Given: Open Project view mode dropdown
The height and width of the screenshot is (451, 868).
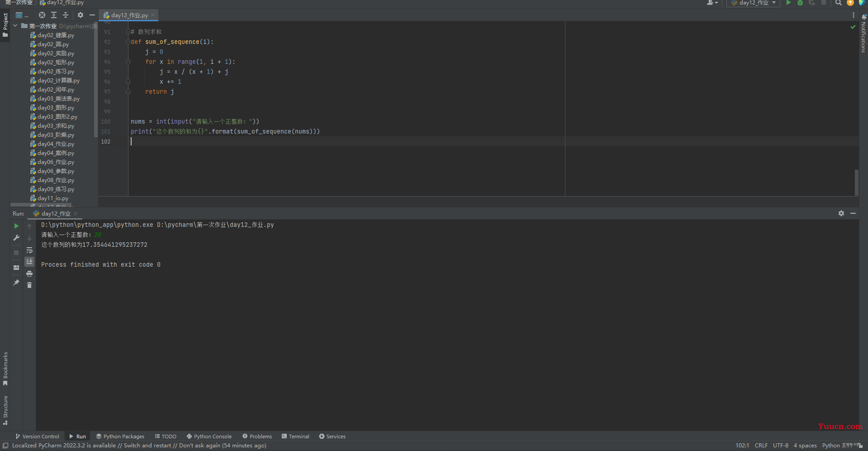Looking at the screenshot, I should 22,15.
